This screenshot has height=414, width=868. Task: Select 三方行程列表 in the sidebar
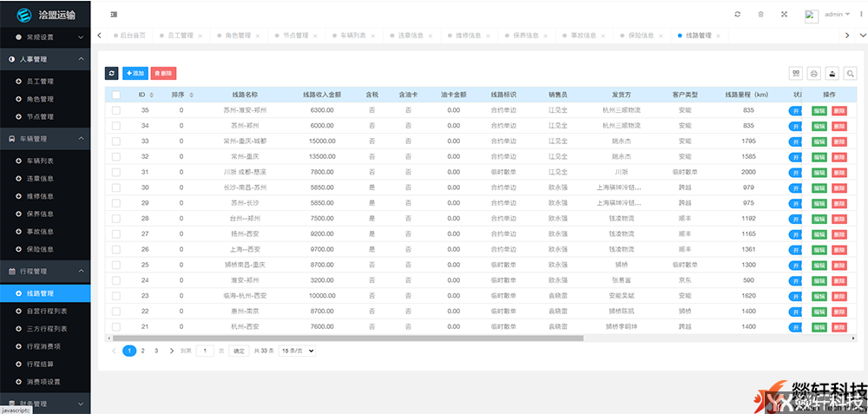[x=53, y=326]
